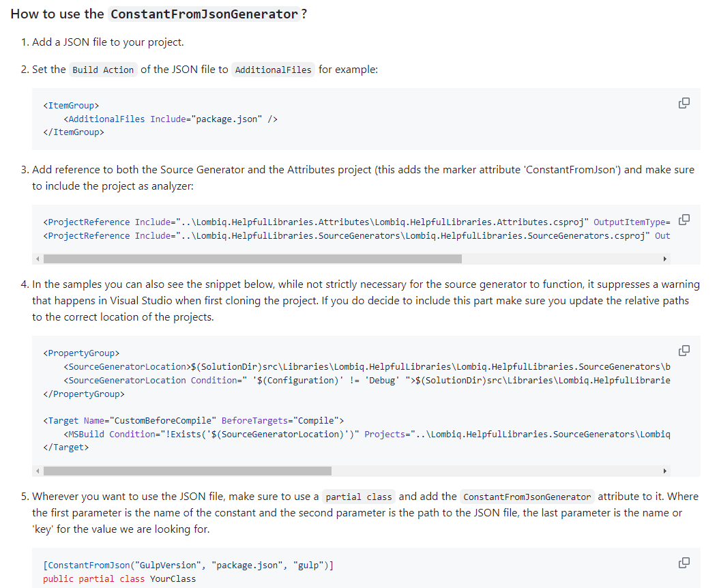Click text 'to the correct location of the projects.'
This screenshot has width=719, height=588.
123,317
